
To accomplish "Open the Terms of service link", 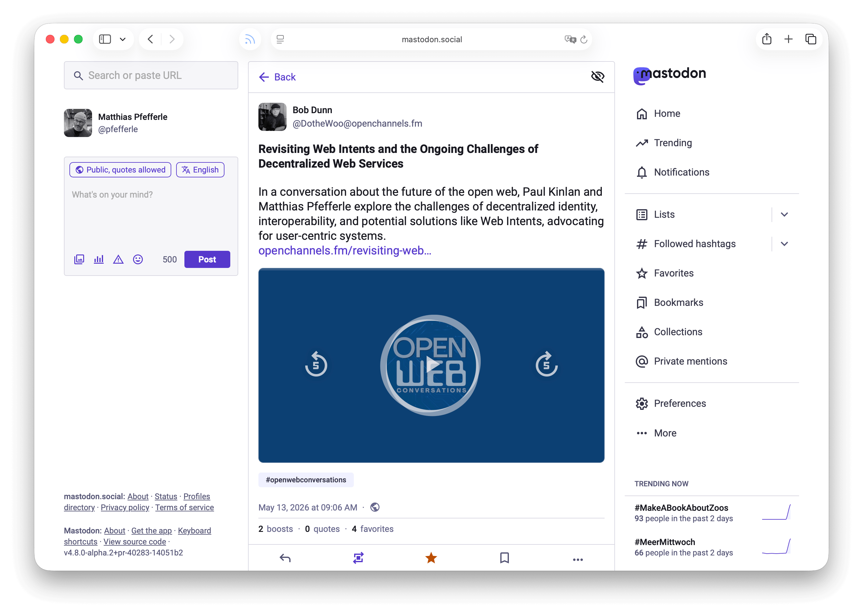I will coord(184,507).
